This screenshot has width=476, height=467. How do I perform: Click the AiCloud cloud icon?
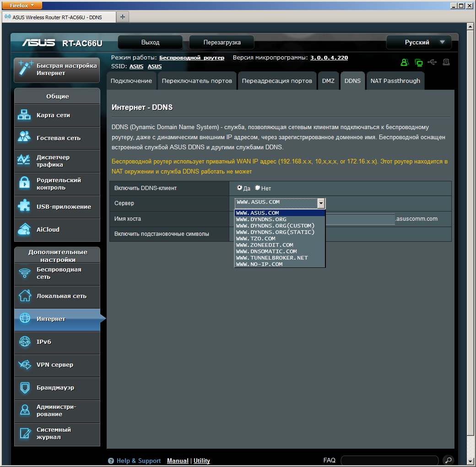(x=24, y=229)
